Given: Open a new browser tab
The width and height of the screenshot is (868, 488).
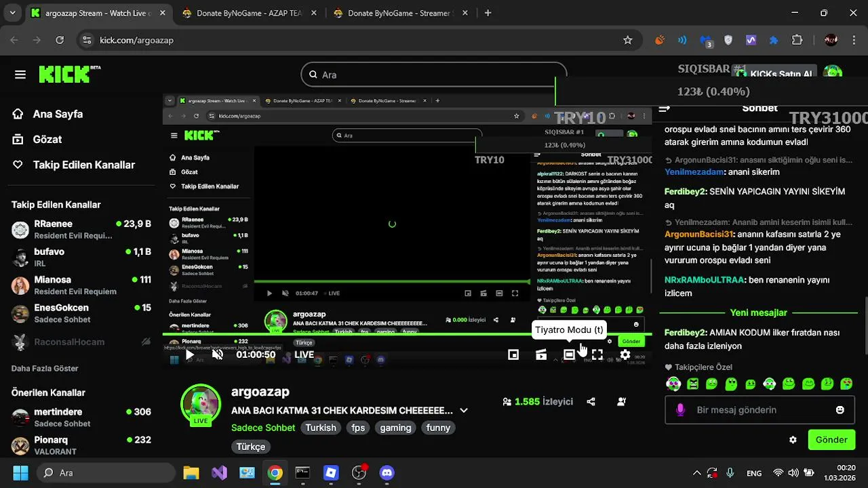Looking at the screenshot, I should click(488, 13).
